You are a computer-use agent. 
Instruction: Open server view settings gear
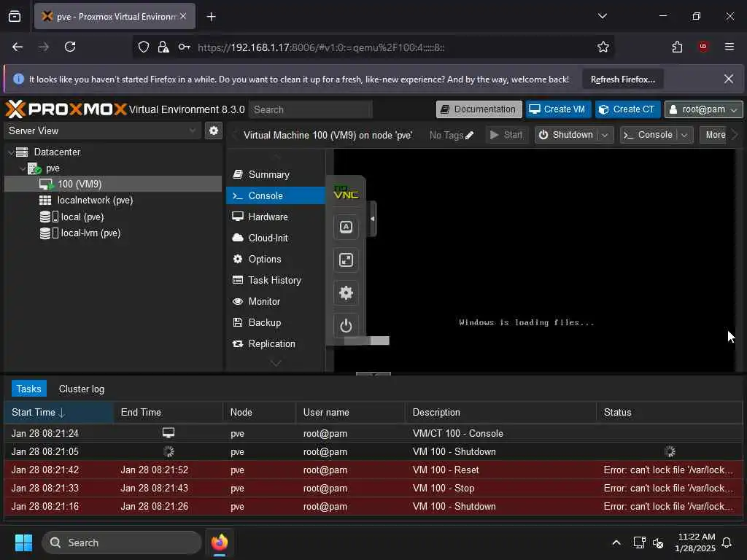pos(214,131)
